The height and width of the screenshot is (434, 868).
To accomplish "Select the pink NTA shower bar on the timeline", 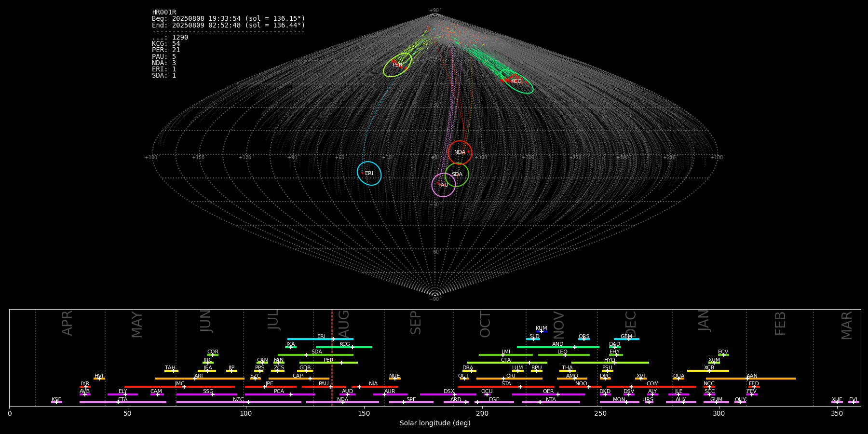I will click(551, 402).
